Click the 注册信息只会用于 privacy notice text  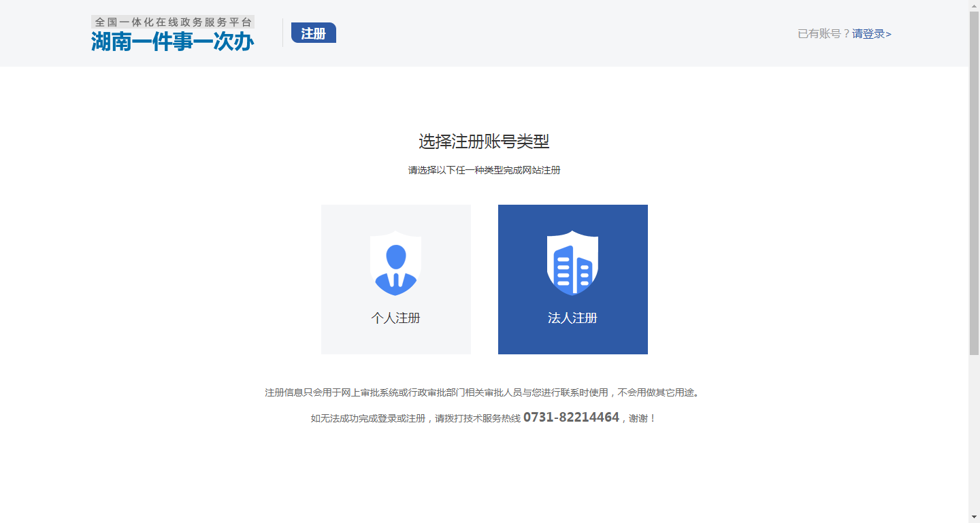[482, 392]
